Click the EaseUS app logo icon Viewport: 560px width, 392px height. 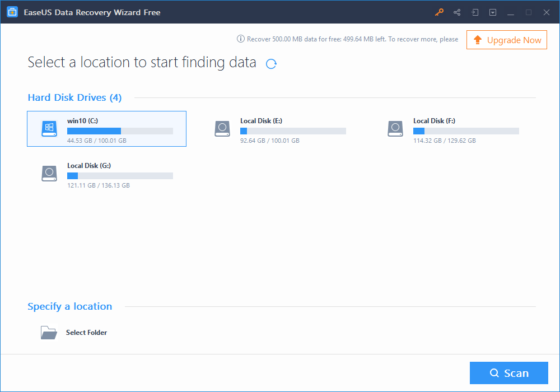click(12, 12)
